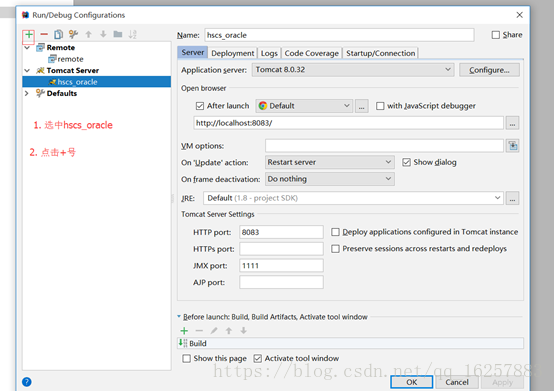Click the localhost:8083 URL field
The image size is (554, 391).
point(348,123)
